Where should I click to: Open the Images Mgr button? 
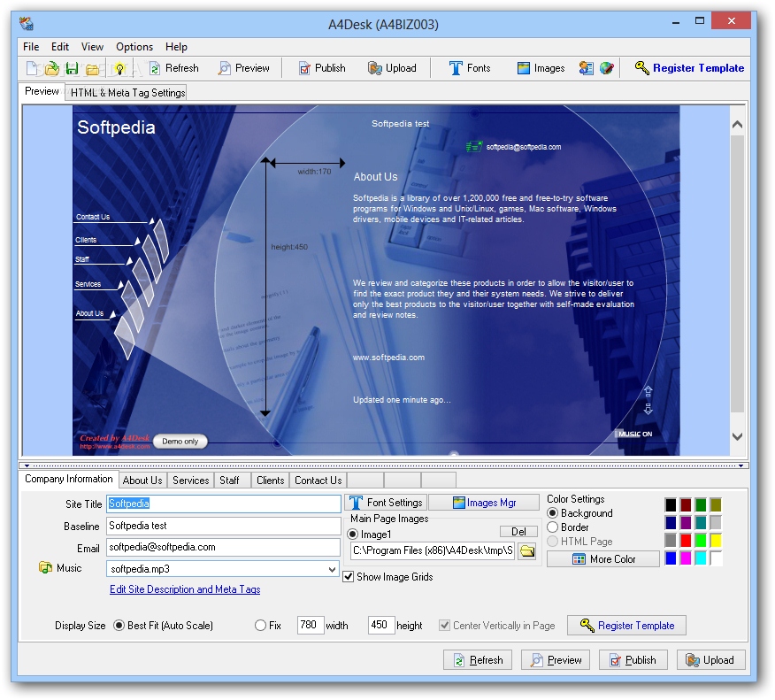(483, 503)
